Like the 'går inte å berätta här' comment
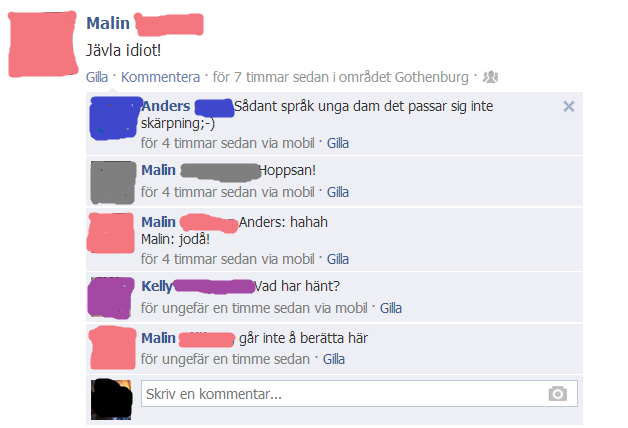This screenshot has width=628, height=428. click(334, 359)
